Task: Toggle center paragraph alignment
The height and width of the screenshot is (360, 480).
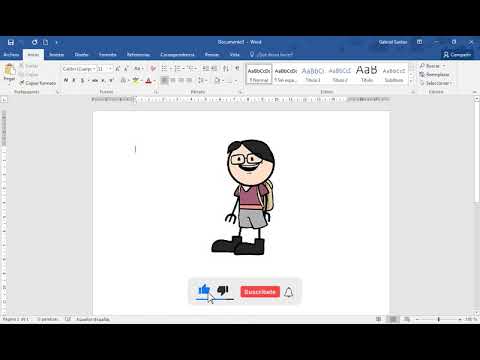Action: (173, 80)
